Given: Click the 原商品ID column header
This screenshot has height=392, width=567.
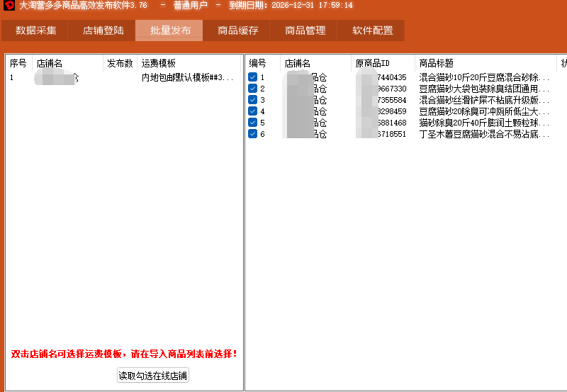Looking at the screenshot, I should (x=383, y=63).
